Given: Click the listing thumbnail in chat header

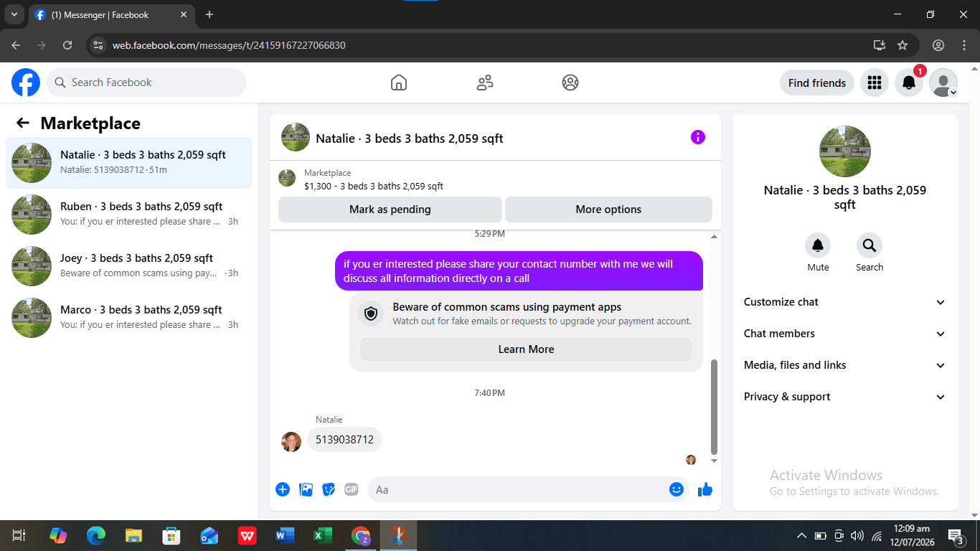Looking at the screenshot, I should point(296,137).
